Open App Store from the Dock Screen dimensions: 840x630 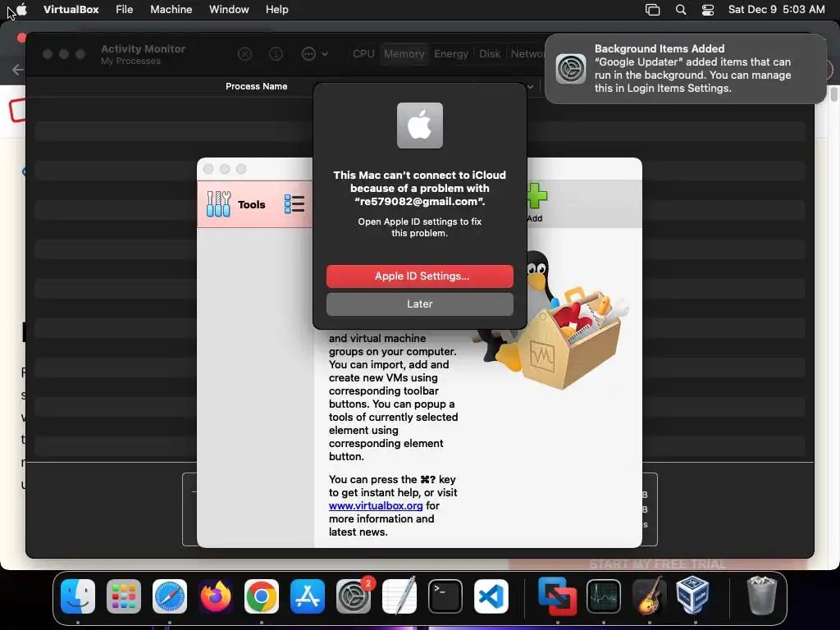[x=308, y=596]
